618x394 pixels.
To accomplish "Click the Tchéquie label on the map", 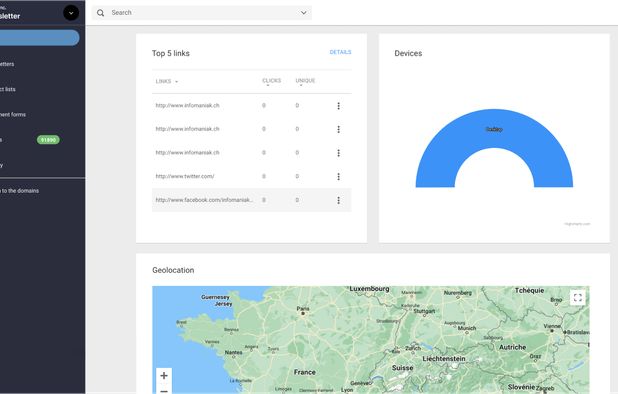I will click(x=529, y=290).
